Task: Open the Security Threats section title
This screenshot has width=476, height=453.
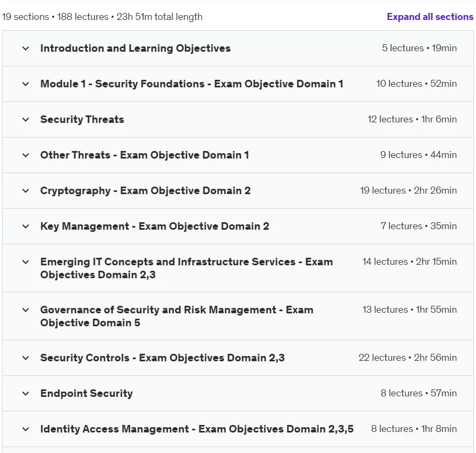Action: click(82, 119)
